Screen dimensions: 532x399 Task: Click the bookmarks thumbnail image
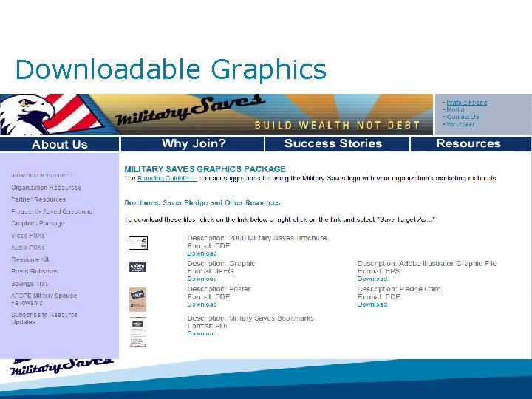(137, 332)
